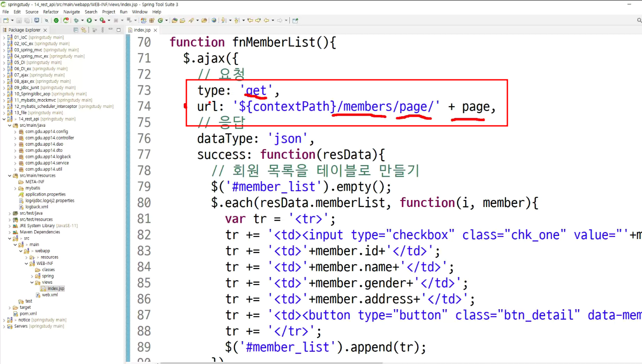
Task: Click the Forward navigation arrow icon
Action: point(280,20)
